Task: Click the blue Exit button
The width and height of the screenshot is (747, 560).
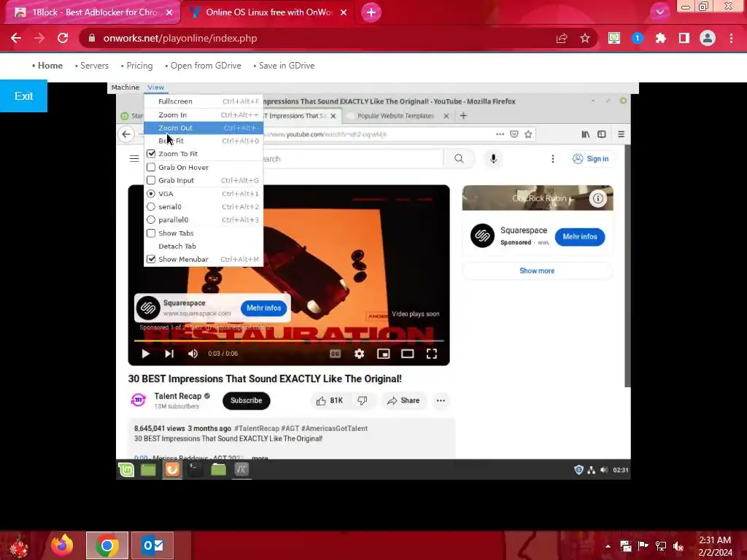Action: [x=23, y=96]
